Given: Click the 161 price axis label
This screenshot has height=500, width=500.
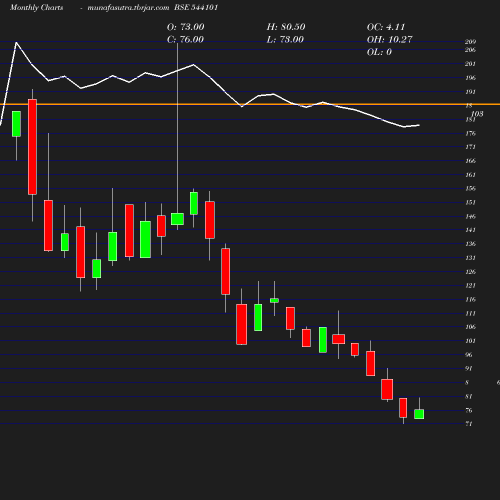Looking at the screenshot, I should [470, 175].
